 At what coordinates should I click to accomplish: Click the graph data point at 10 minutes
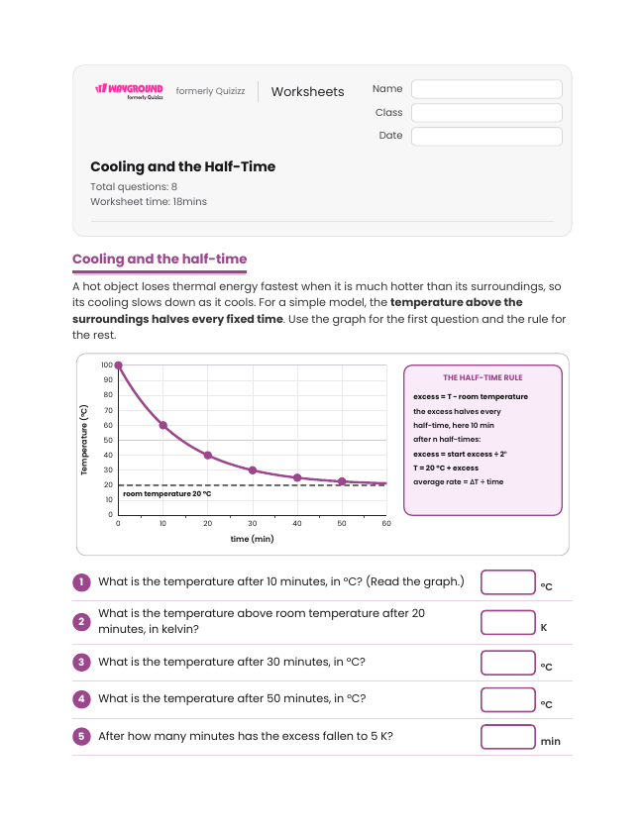(x=163, y=426)
